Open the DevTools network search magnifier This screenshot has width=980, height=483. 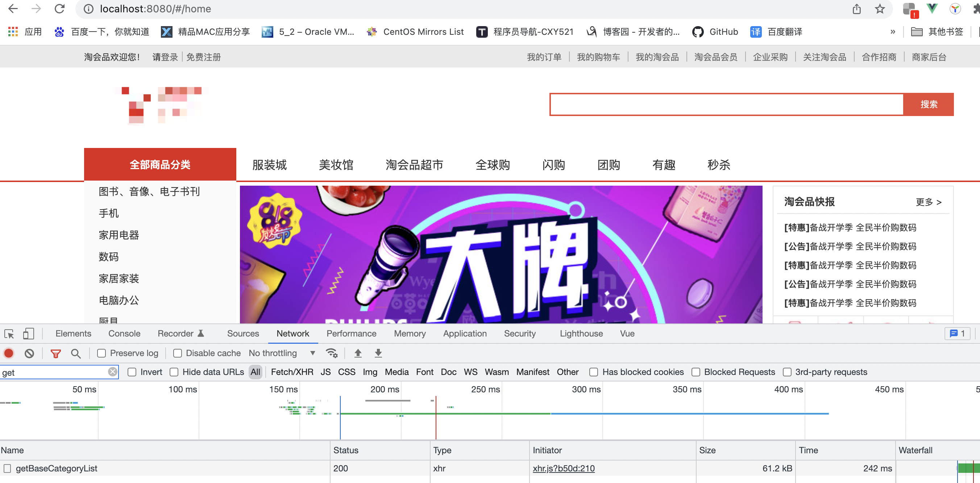tap(76, 353)
